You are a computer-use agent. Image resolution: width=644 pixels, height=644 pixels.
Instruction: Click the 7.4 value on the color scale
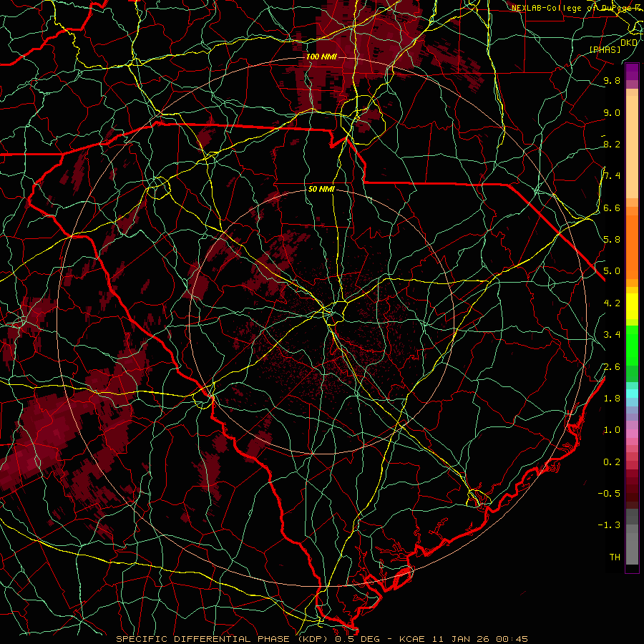tap(612, 176)
